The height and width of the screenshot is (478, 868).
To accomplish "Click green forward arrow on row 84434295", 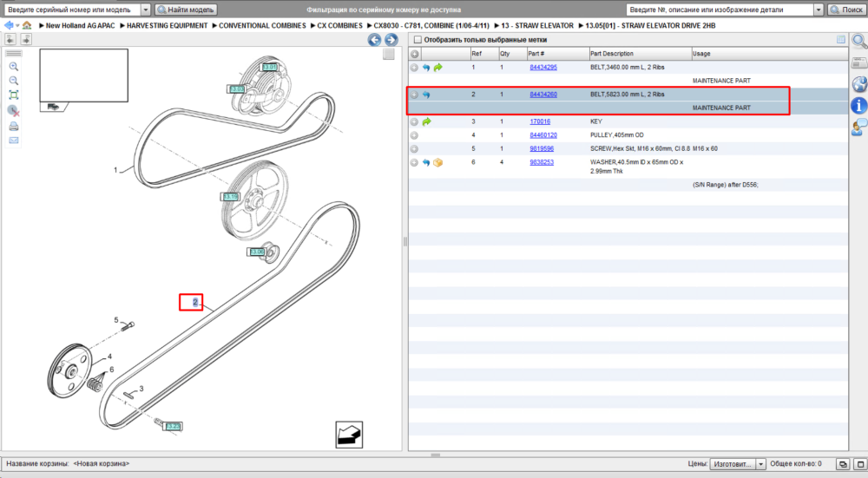I will 437,68.
